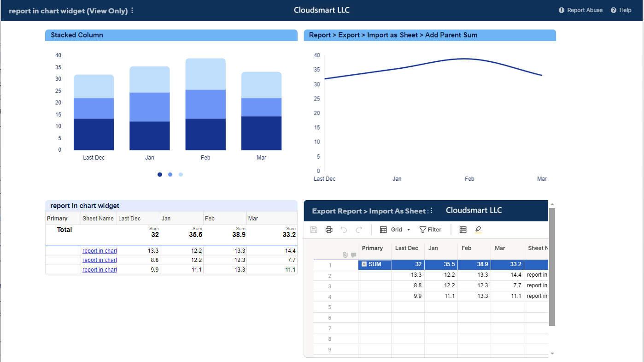The height and width of the screenshot is (362, 644).
Task: Click the embedded sheet scrollbar up arrow
Action: pos(552,204)
